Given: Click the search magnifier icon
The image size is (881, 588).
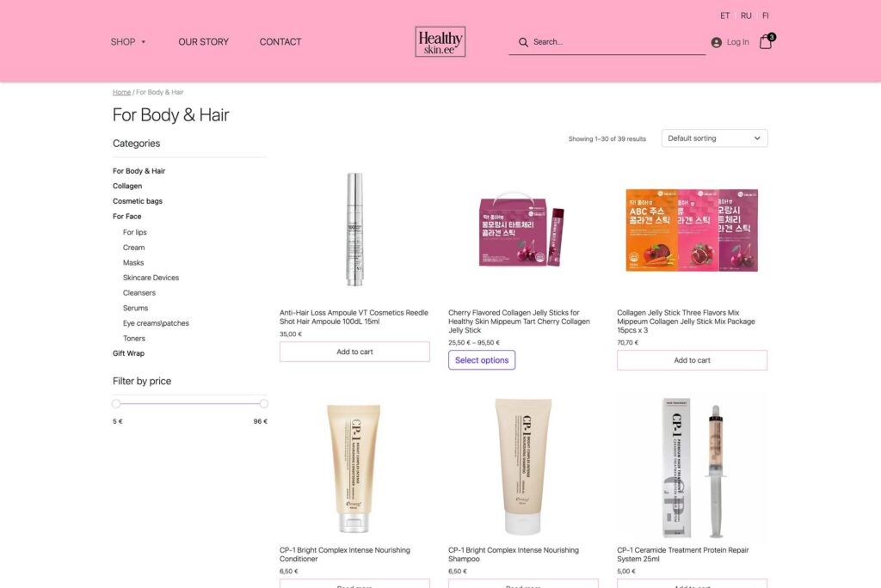Looking at the screenshot, I should click(x=523, y=42).
